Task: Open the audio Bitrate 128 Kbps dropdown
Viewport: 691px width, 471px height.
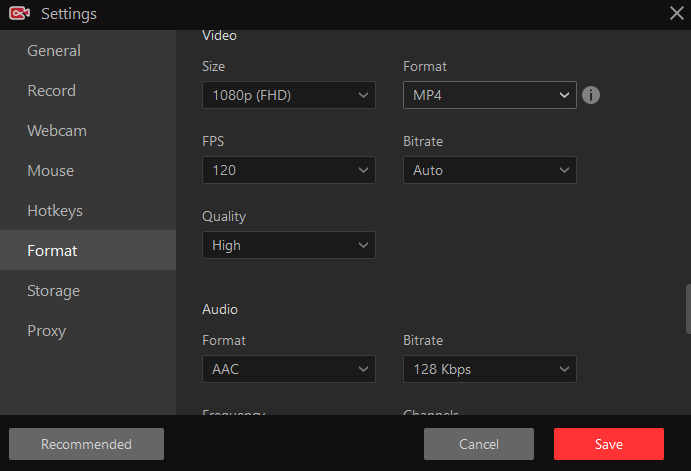Action: pyautogui.click(x=489, y=369)
